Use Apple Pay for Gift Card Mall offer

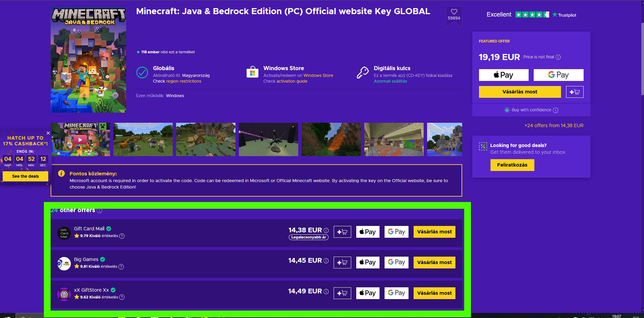(368, 232)
